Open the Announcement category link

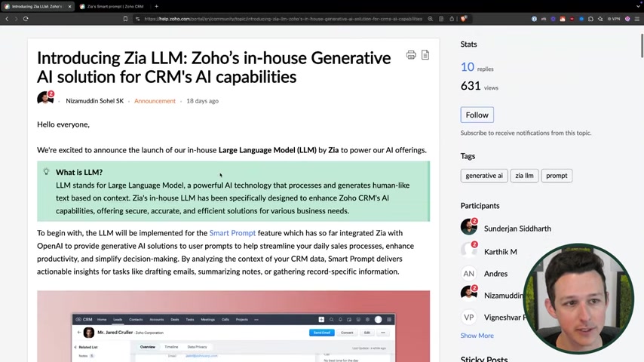(155, 100)
